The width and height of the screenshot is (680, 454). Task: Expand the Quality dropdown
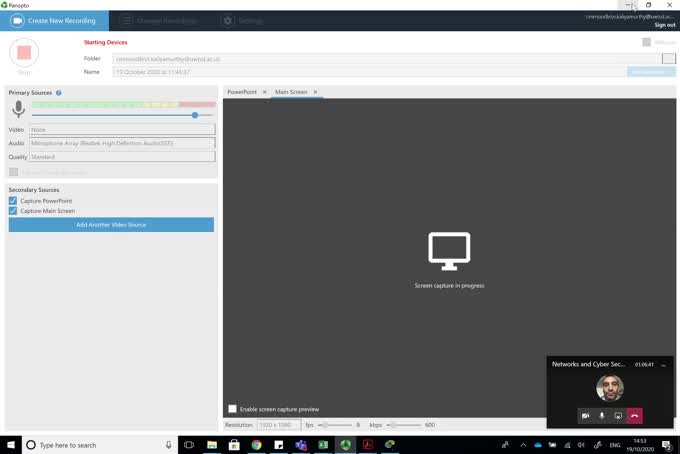click(x=122, y=157)
